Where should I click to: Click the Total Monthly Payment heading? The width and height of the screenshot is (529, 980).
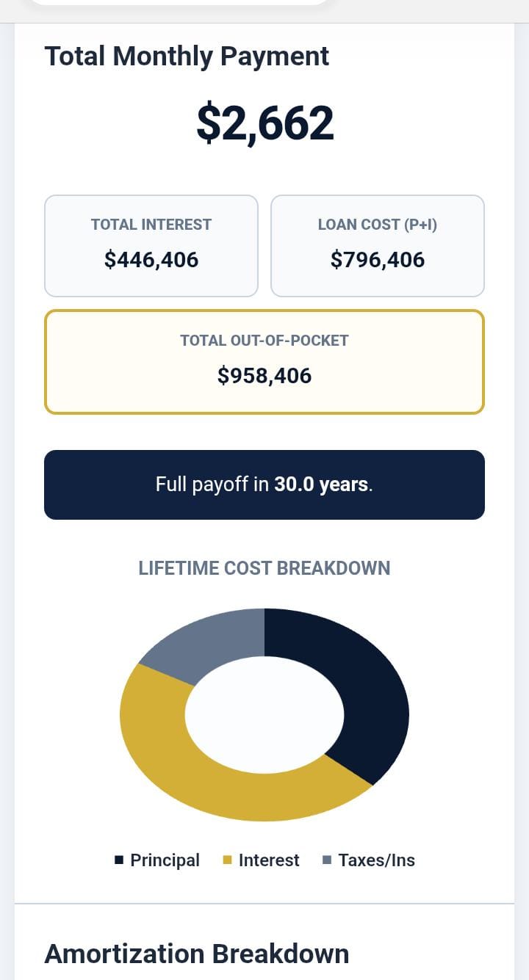pyautogui.click(x=187, y=57)
